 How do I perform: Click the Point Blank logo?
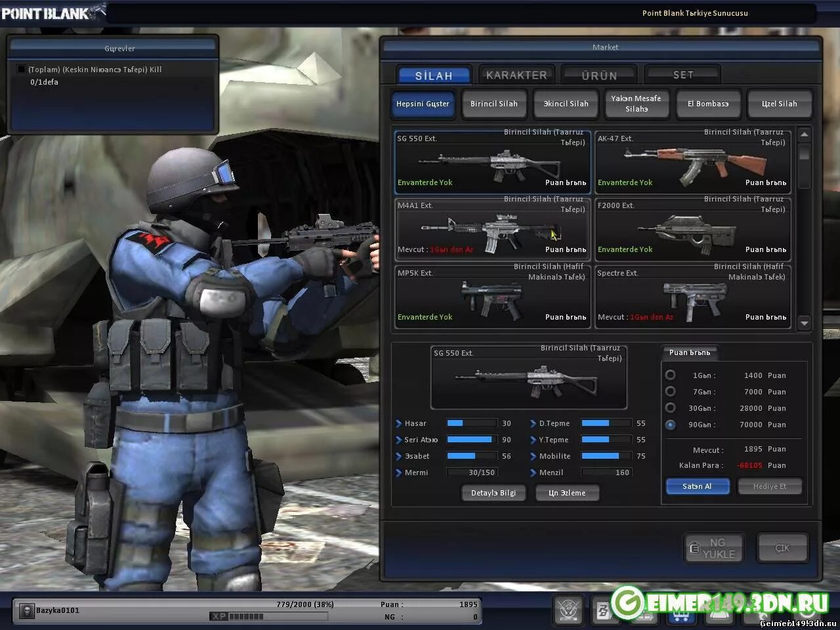(x=52, y=12)
